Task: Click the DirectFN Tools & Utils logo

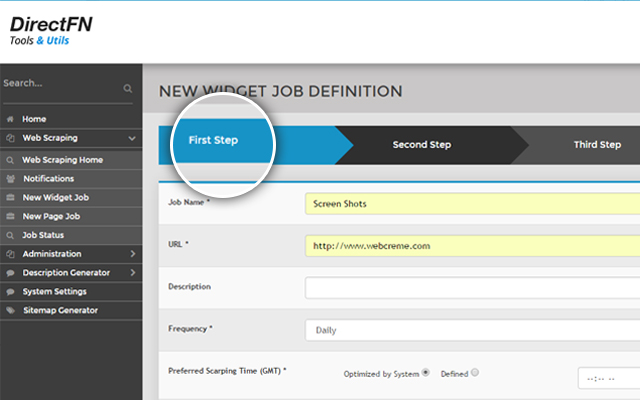Action: (51, 31)
